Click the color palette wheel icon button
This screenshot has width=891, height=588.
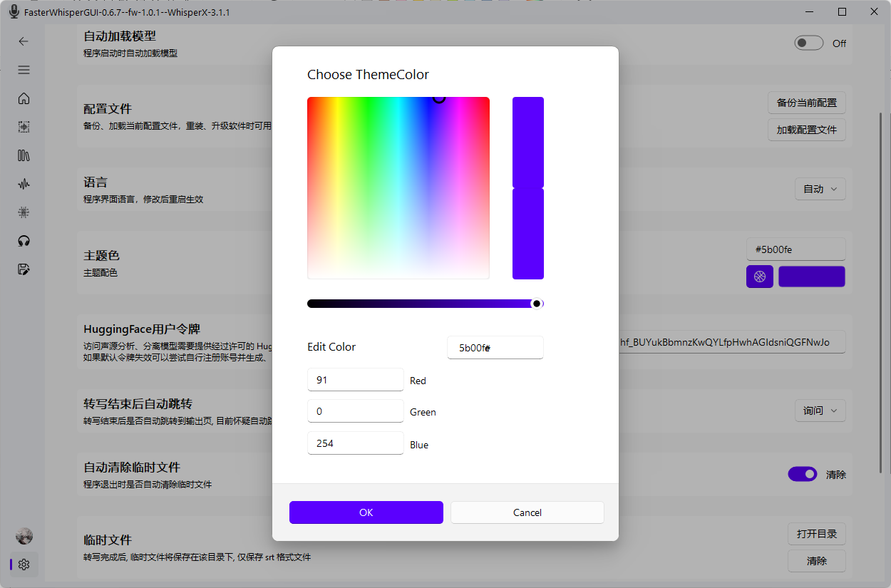(x=759, y=277)
